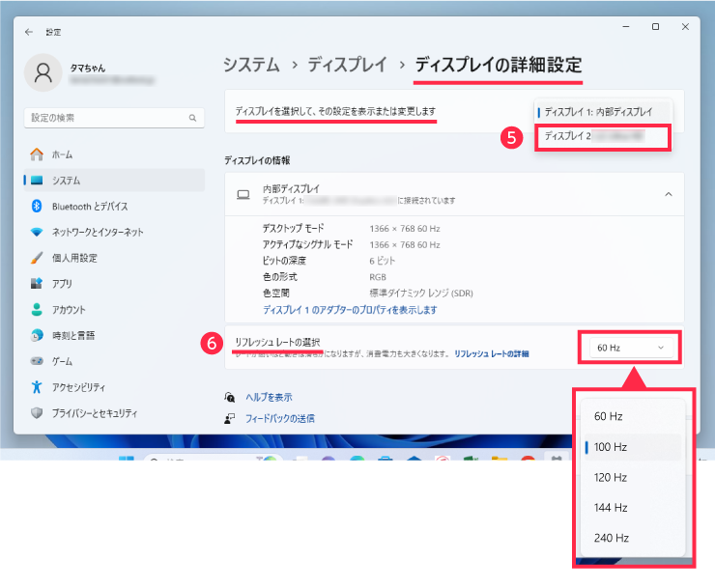715x588 pixels.
Task: Click リフレッシュ レートの詳細 link
Action: (x=491, y=354)
